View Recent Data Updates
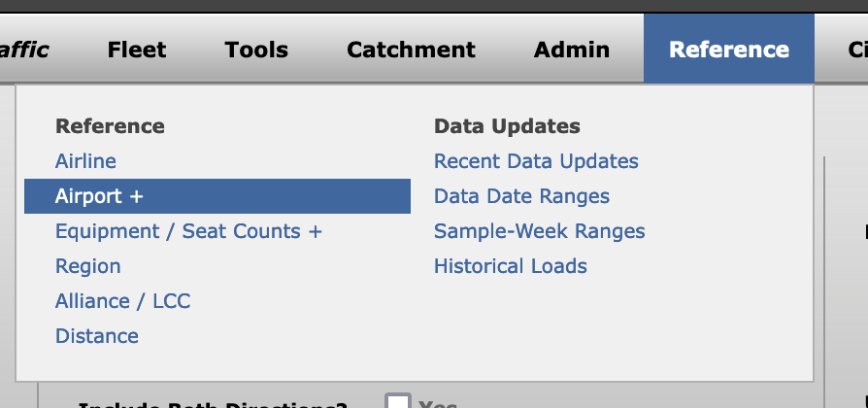This screenshot has width=868, height=408. tap(536, 161)
